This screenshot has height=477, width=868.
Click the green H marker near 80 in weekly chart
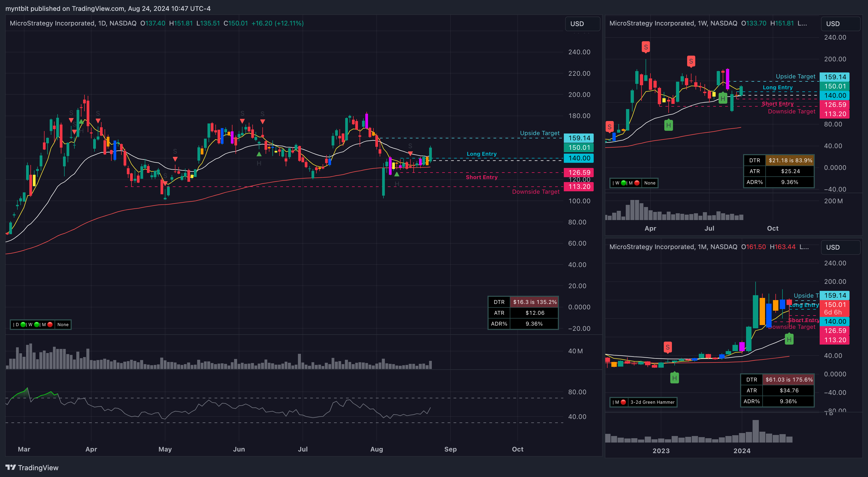point(669,125)
